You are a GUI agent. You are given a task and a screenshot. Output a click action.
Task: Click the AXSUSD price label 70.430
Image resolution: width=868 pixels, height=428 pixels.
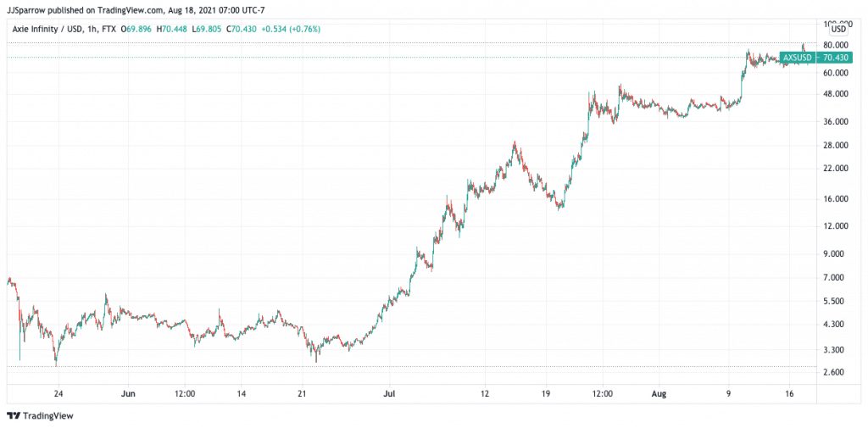(816, 57)
